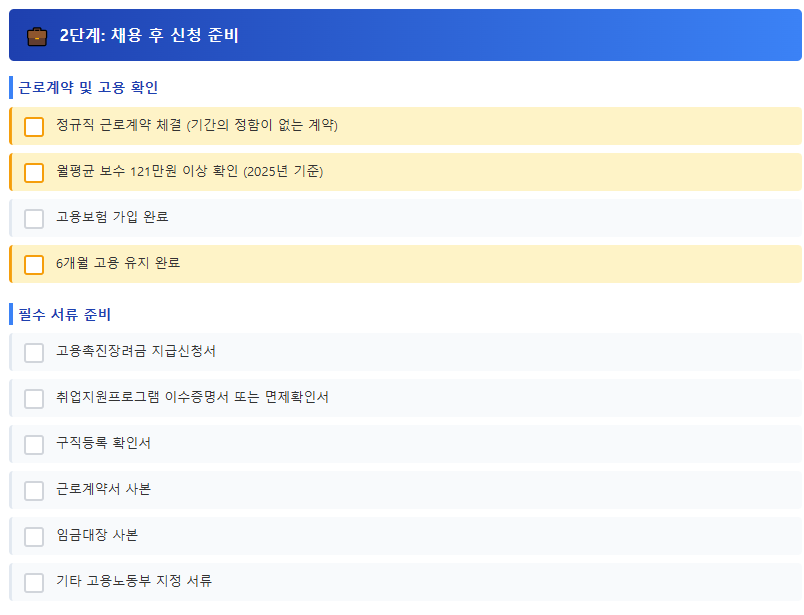The height and width of the screenshot is (615, 804).
Task: Check the 고용보험 가입 완료 box
Action: click(x=34, y=219)
